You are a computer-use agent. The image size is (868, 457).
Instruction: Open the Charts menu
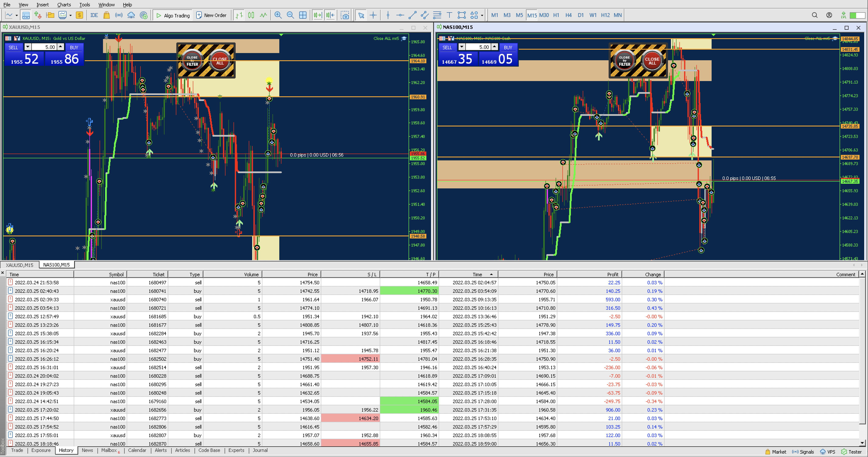point(64,4)
